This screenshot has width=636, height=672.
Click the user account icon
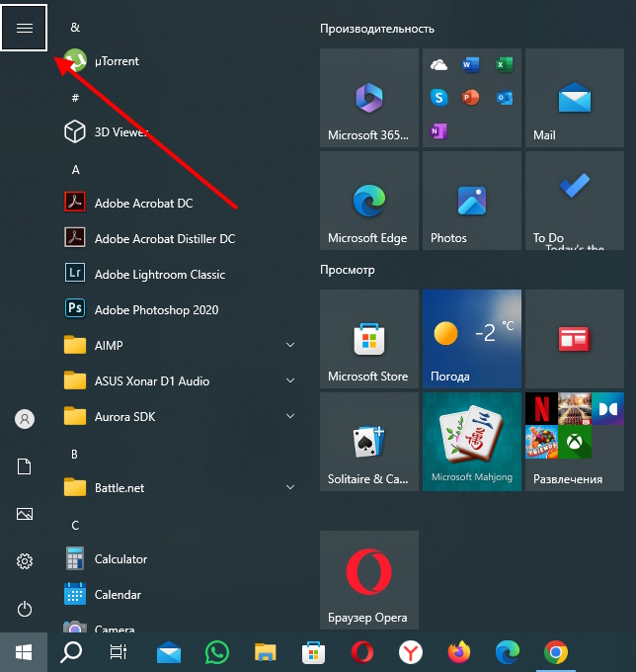coord(25,419)
